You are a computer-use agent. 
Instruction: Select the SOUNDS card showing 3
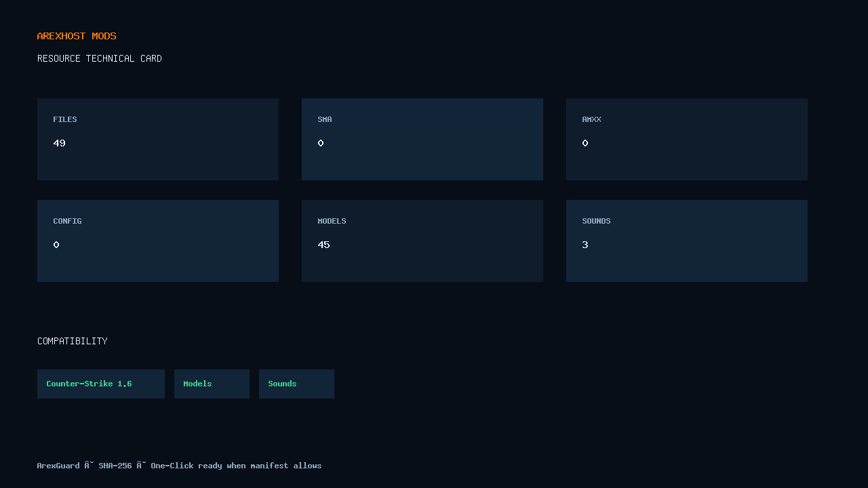687,241
